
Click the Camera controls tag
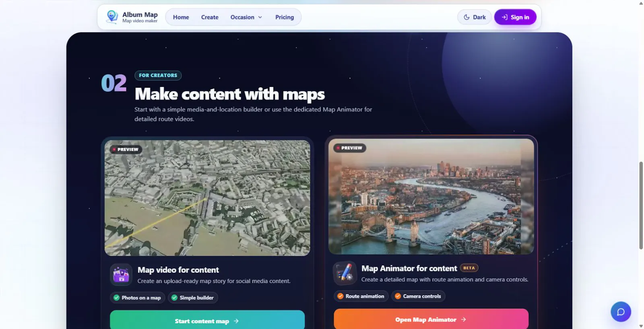coord(418,296)
